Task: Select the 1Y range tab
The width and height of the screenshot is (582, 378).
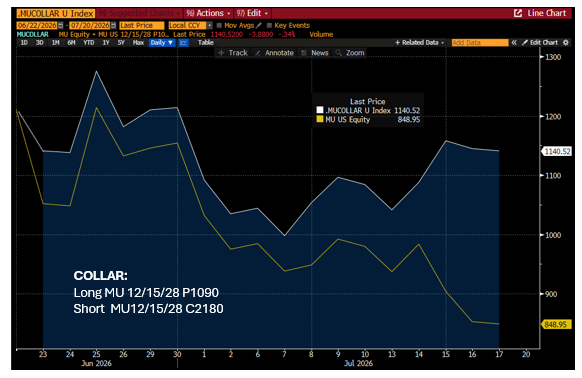Action: coord(106,42)
